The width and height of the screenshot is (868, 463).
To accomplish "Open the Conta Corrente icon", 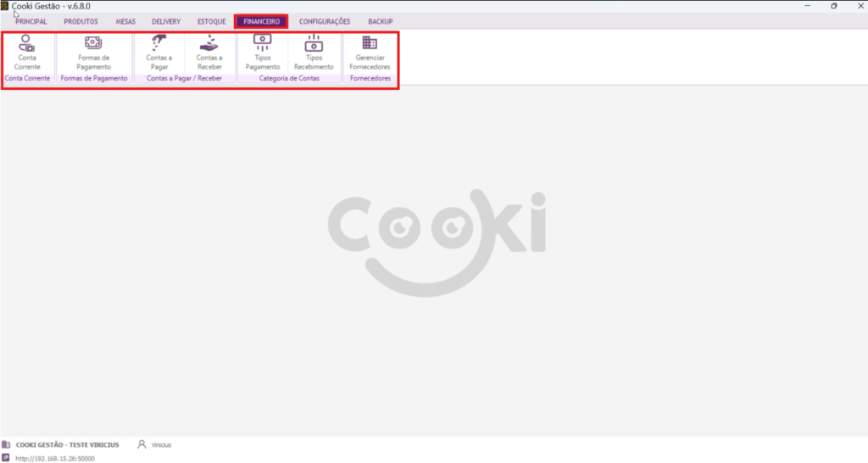I will [x=27, y=53].
